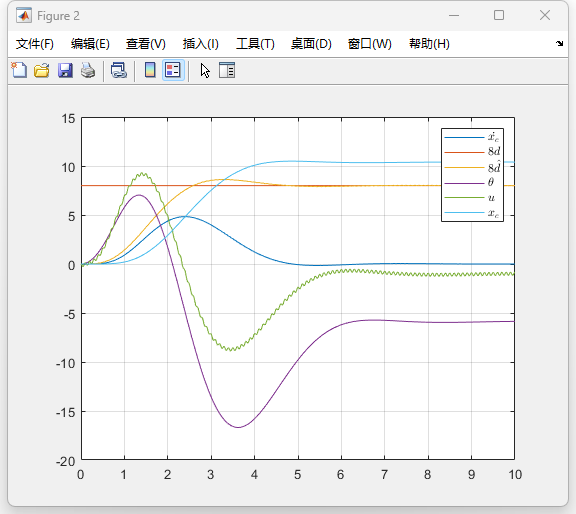This screenshot has width=576, height=514.
Task: Click the New Figure toolbar icon
Action: coord(19,70)
